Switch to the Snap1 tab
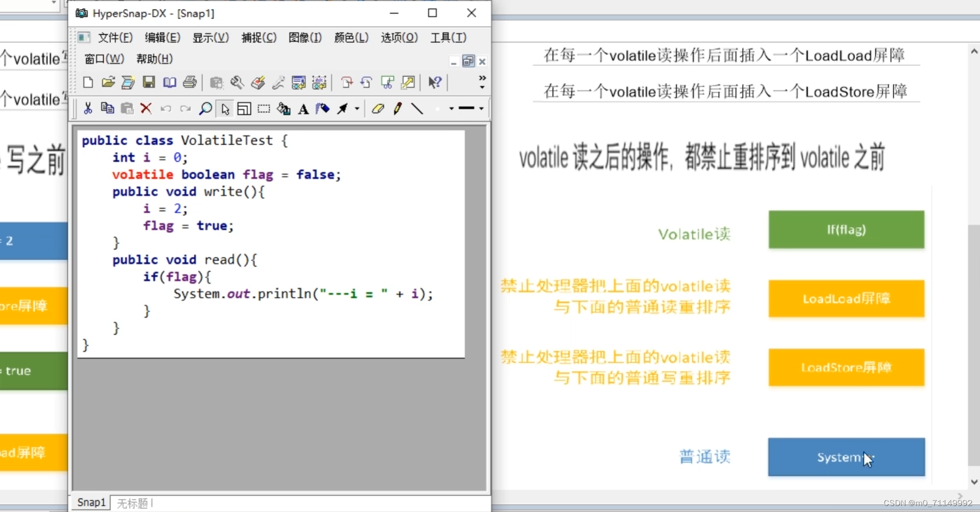 click(91, 502)
